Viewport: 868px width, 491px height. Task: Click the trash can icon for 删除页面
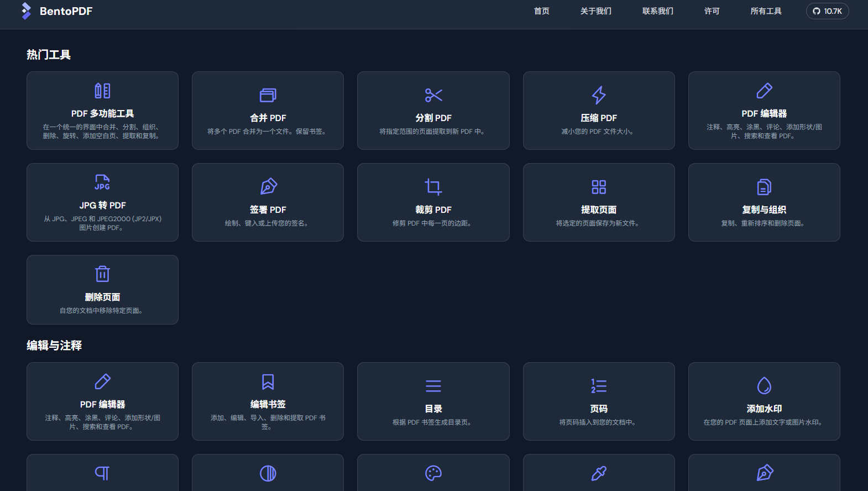click(102, 274)
